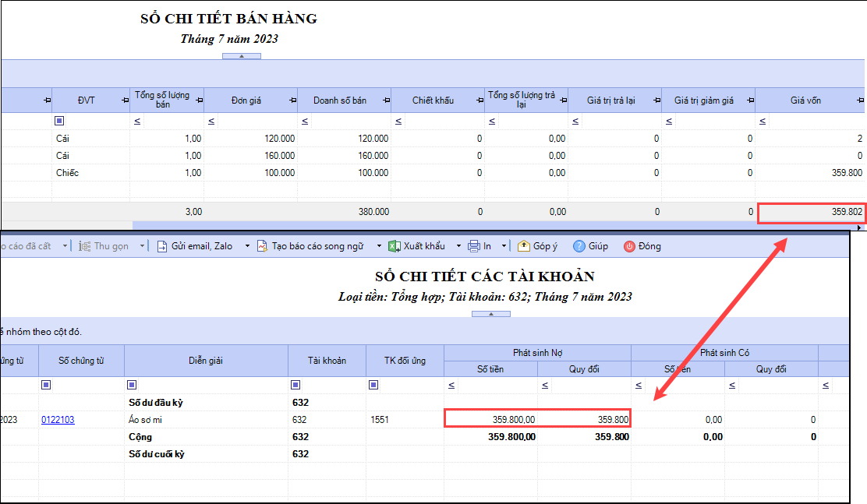The image size is (867, 504).
Task: Collapse header panel of Sổ chi tiết bán hàng
Action: pyautogui.click(x=242, y=56)
